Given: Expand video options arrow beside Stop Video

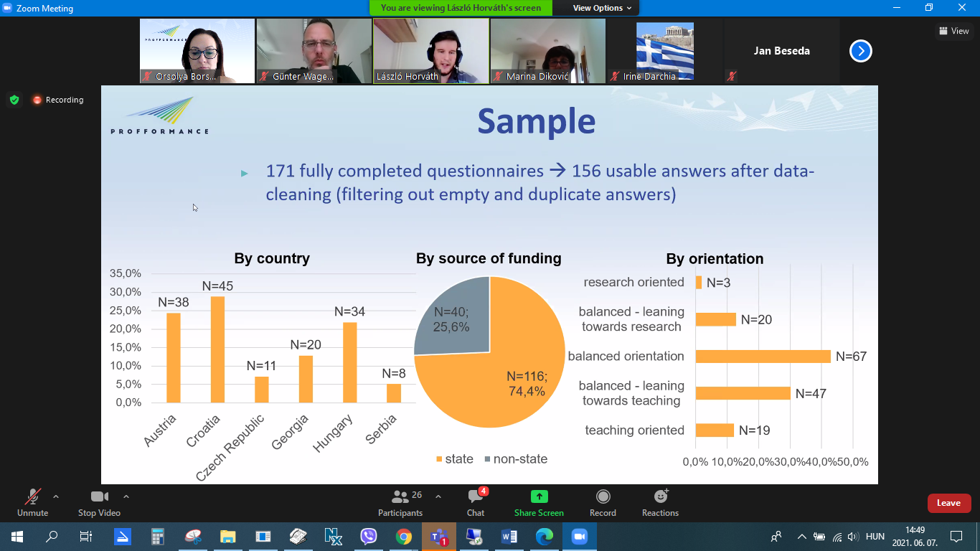Looking at the screenshot, I should (x=126, y=496).
